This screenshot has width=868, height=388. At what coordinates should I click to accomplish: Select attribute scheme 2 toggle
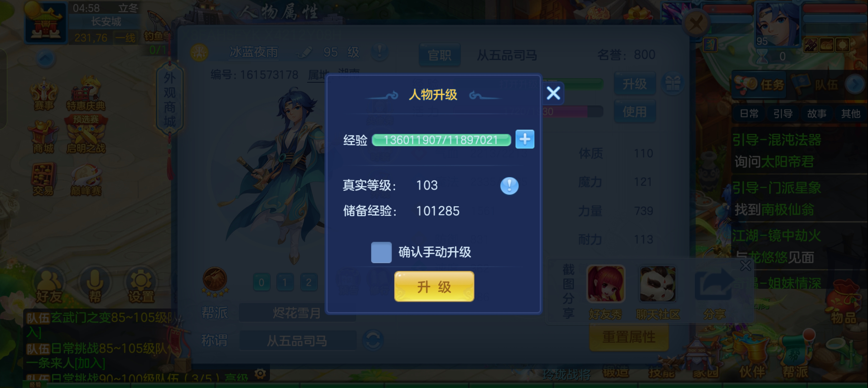309,282
